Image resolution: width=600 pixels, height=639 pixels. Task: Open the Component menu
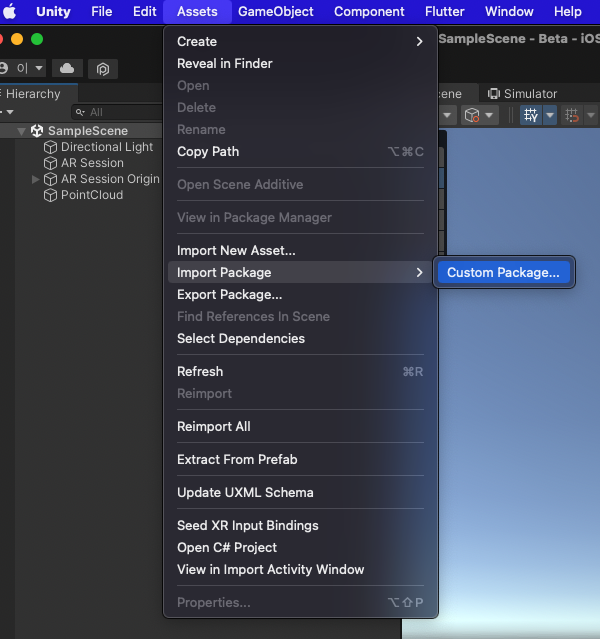tap(369, 11)
